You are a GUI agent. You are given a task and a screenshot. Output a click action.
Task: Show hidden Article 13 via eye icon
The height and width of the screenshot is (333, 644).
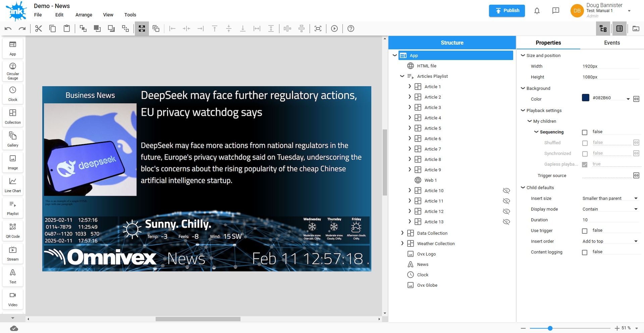tap(506, 222)
